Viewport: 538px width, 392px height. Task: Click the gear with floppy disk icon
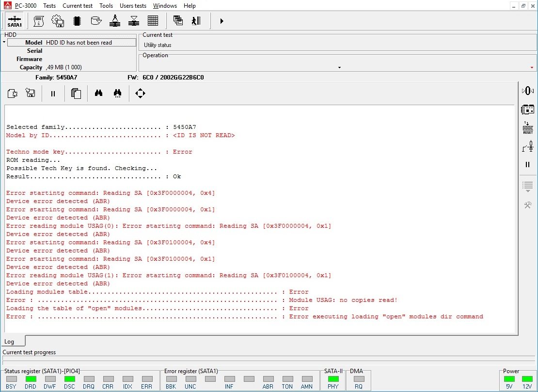point(58,21)
